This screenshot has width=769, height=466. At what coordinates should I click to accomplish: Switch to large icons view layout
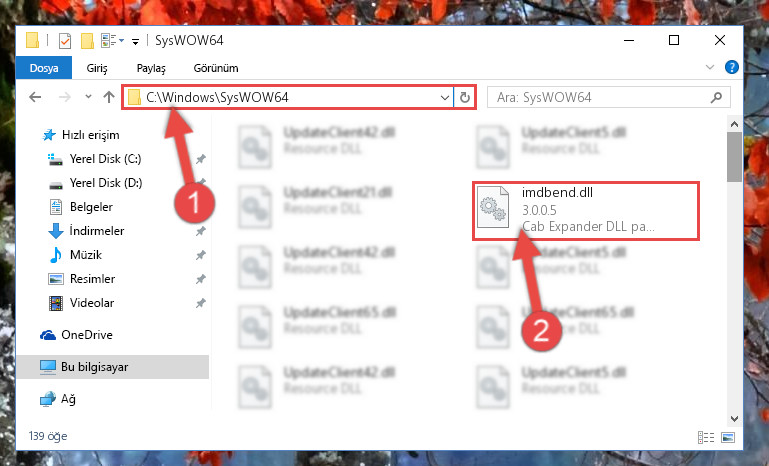click(x=728, y=437)
